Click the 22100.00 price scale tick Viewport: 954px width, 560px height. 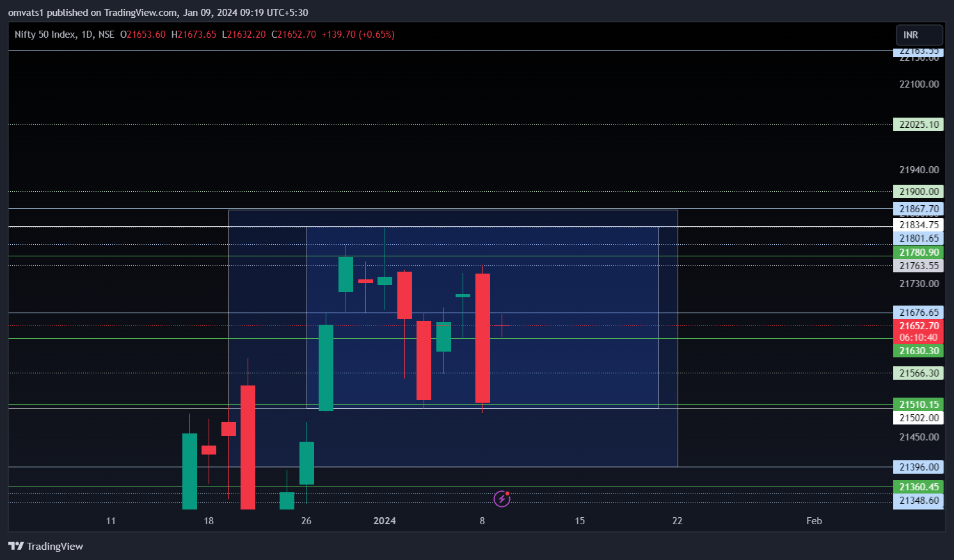pyautogui.click(x=919, y=84)
